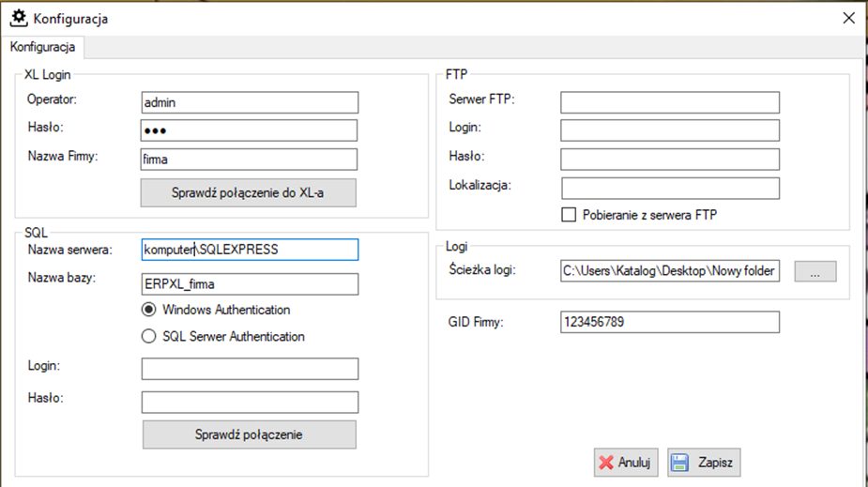Click the Ścieżka logi path field

(670, 270)
